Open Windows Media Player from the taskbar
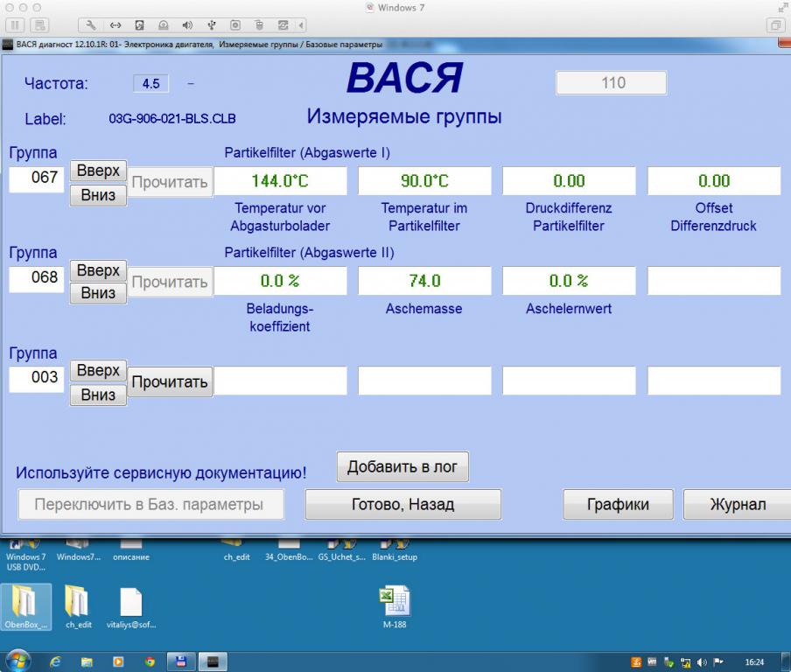 click(x=118, y=661)
